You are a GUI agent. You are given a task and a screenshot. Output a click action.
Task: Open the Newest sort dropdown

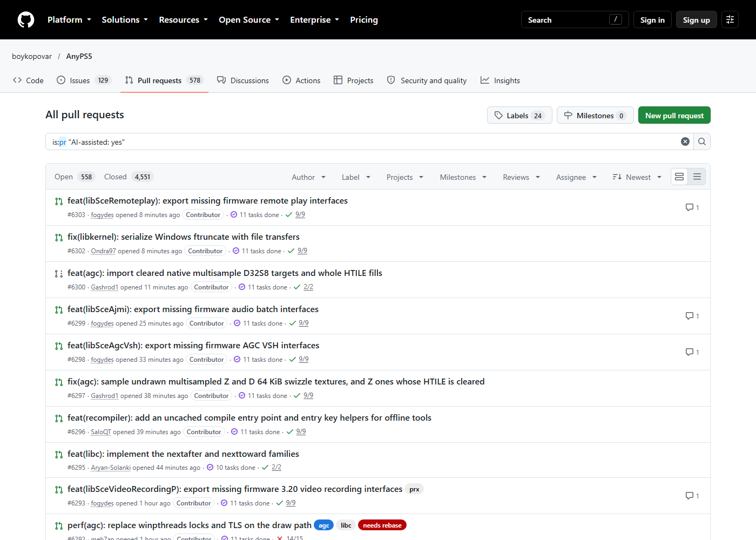(x=637, y=177)
